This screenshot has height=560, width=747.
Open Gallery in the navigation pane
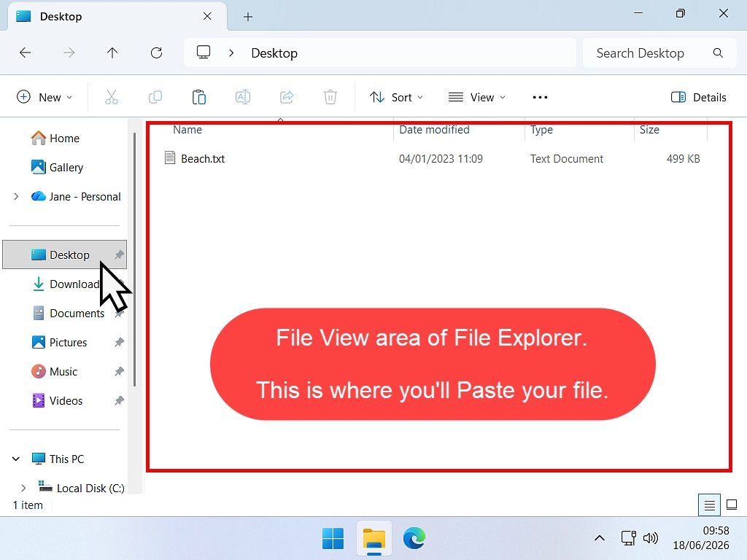(57, 167)
